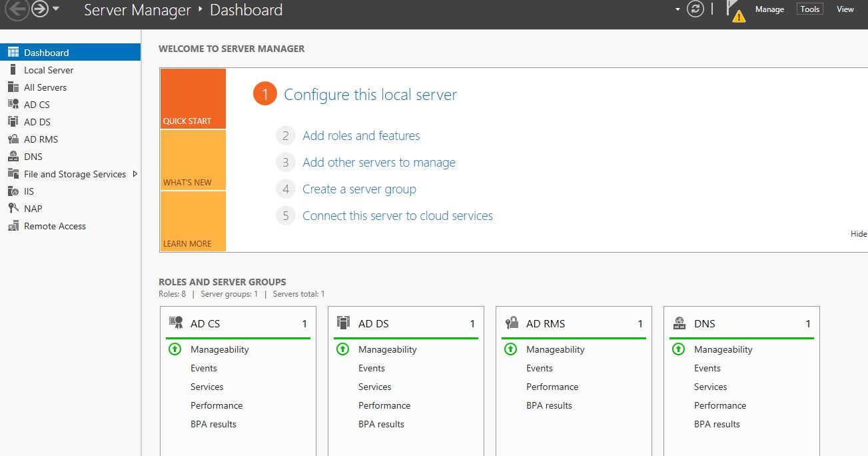Click green Manageability status icon in DNS tile
This screenshot has height=456, width=868.
[678, 349]
